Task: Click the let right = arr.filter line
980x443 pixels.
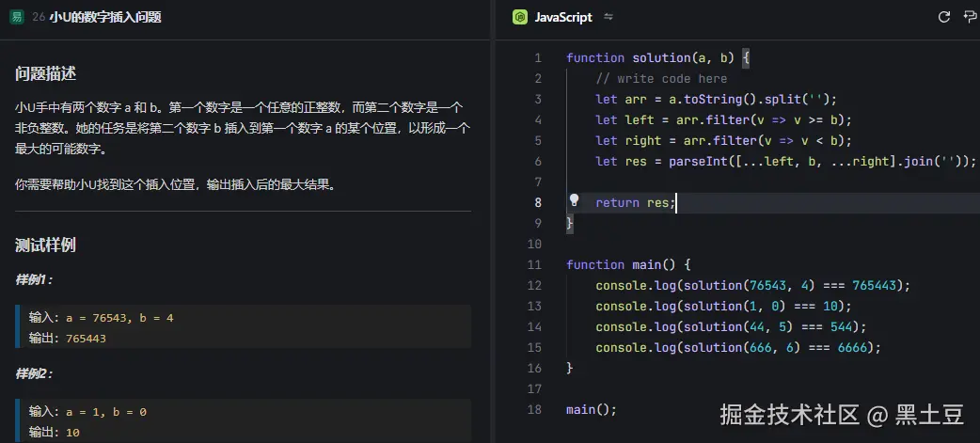Action: [724, 140]
